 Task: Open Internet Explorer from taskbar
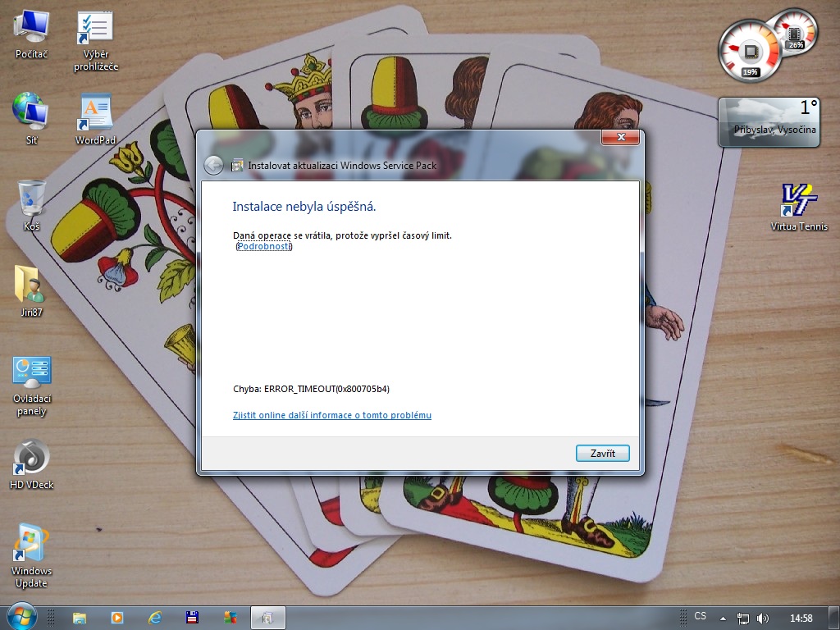click(x=155, y=618)
